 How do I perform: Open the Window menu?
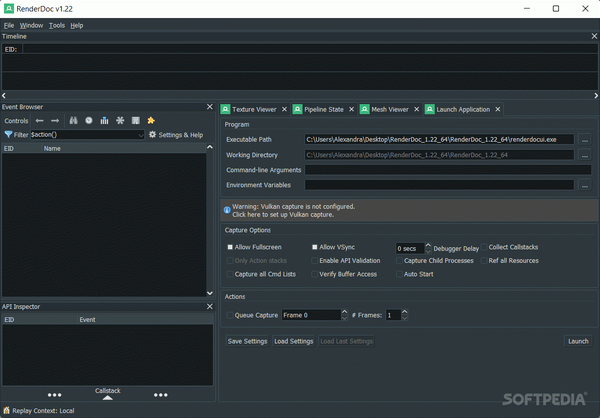click(x=31, y=25)
